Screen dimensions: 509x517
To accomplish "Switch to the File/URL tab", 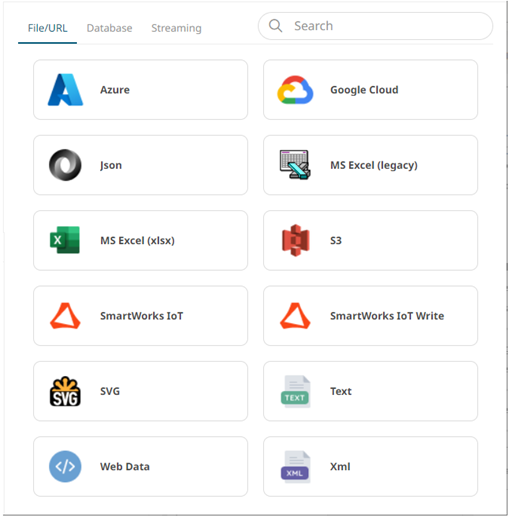I will coord(47,28).
